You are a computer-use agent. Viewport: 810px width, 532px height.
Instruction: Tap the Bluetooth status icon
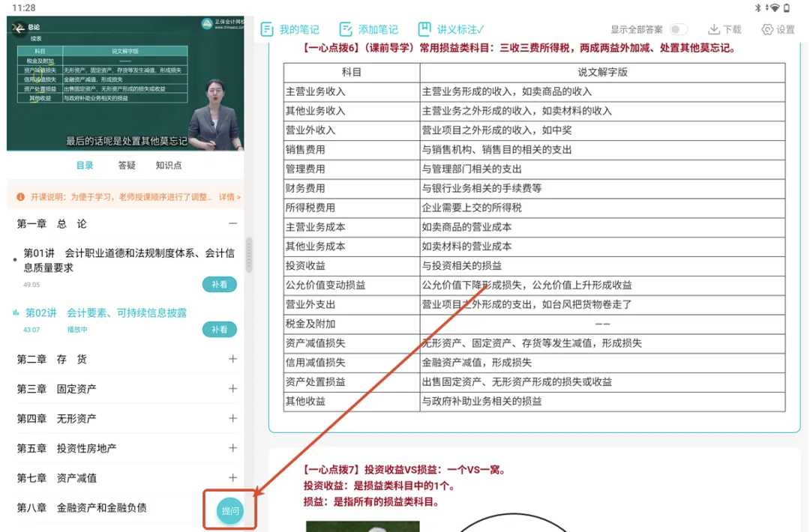757,7
